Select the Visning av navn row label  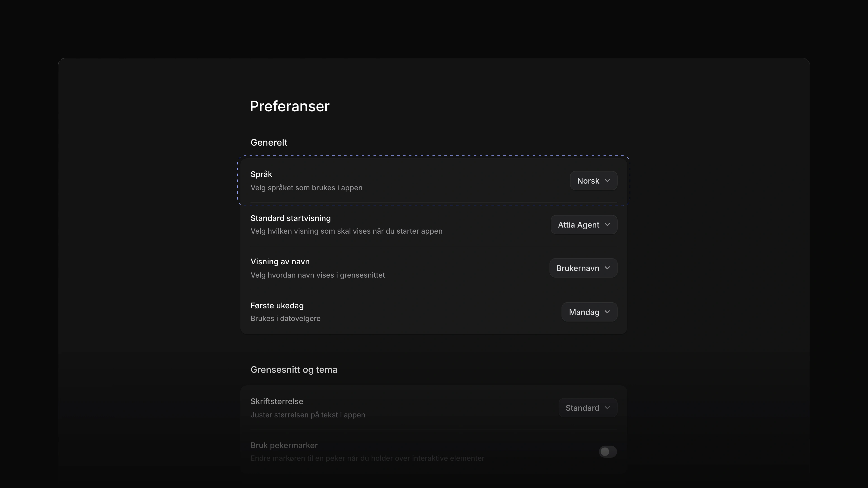pyautogui.click(x=280, y=262)
